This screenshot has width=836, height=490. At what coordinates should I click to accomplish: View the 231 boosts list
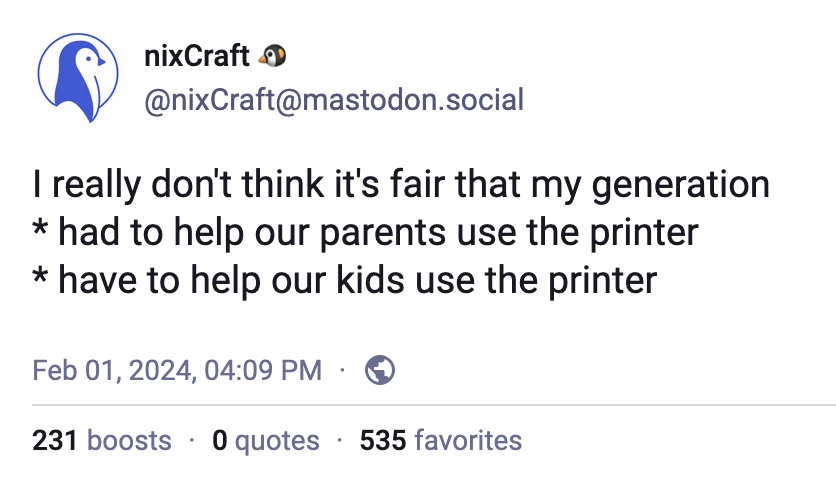click(102, 440)
